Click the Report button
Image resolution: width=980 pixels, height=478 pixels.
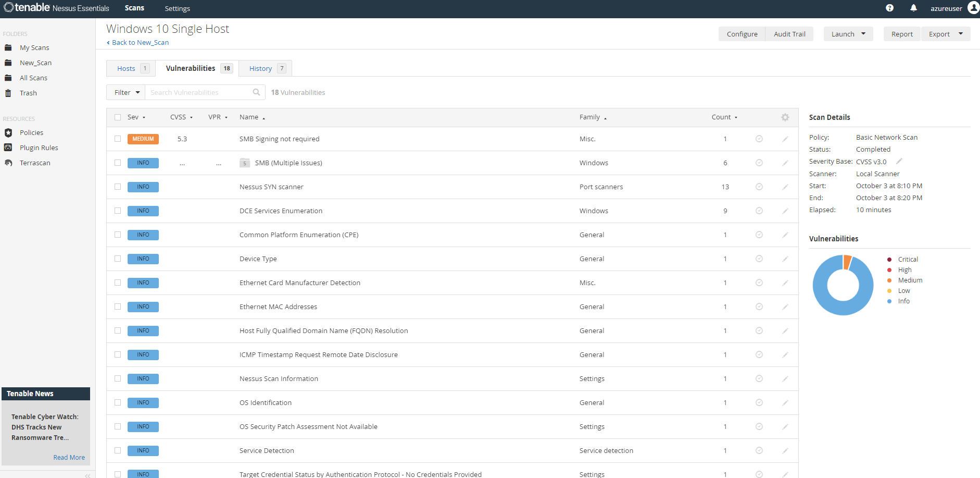[902, 34]
